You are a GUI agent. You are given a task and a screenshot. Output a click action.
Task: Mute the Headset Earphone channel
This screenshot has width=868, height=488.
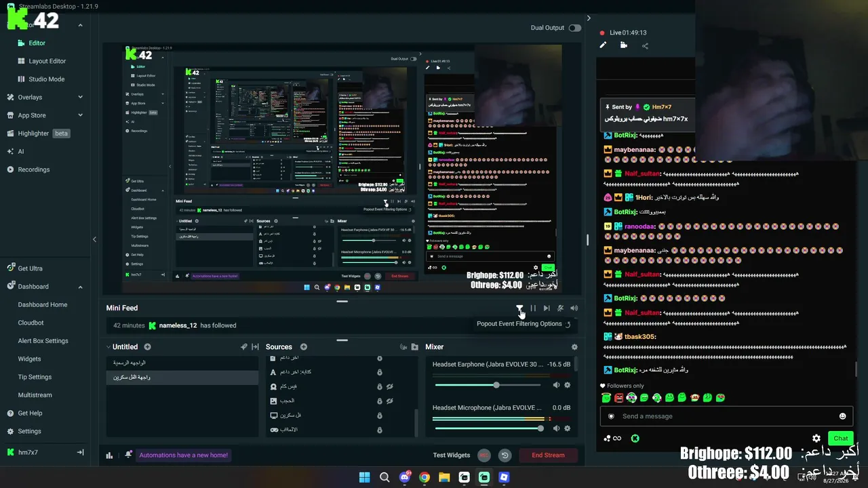(x=556, y=385)
